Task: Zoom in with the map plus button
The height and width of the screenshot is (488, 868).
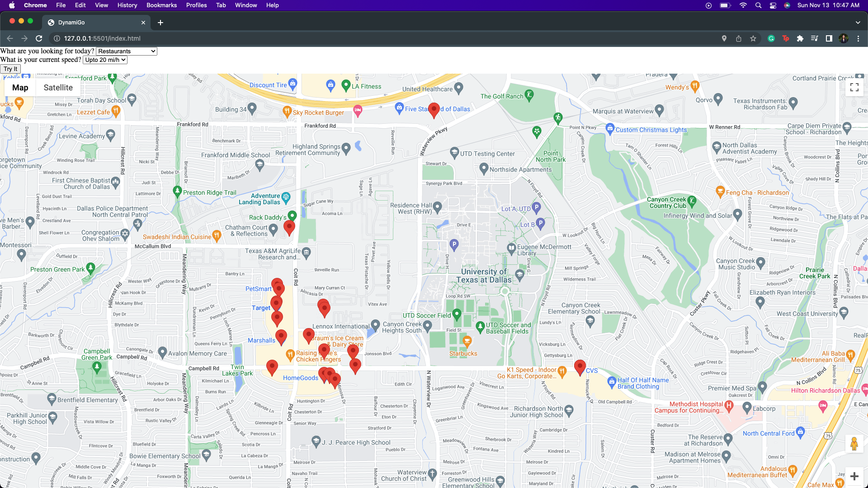Action: point(854,476)
